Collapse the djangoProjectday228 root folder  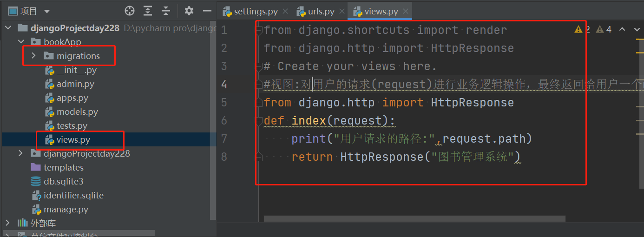click(7, 28)
